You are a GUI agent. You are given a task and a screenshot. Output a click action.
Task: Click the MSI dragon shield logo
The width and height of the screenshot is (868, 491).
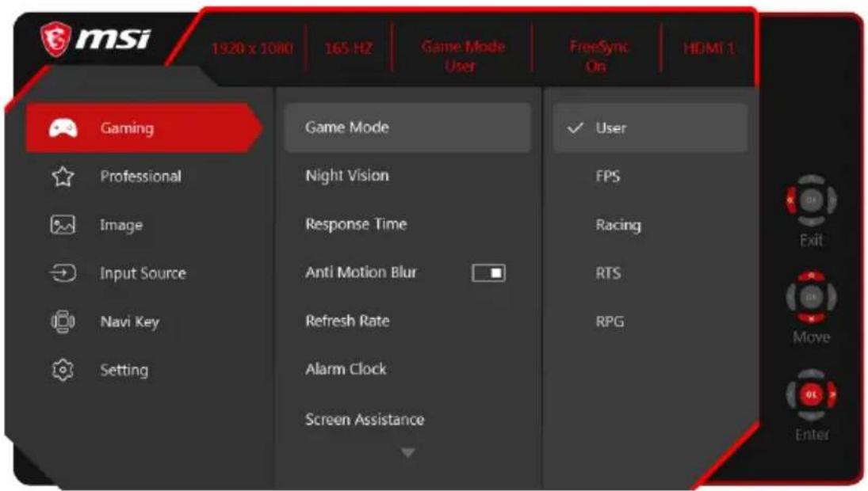pyautogui.click(x=55, y=40)
